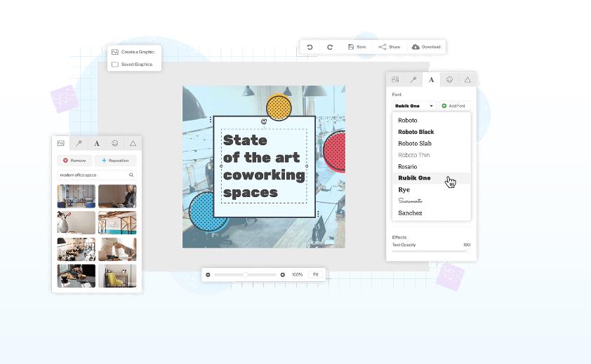
Task: Open the image tab in right panel
Action: click(x=395, y=80)
